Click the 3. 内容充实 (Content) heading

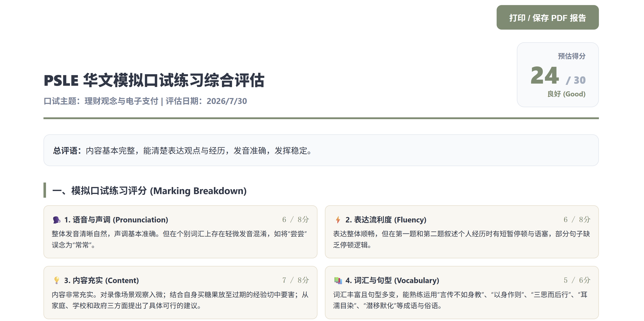tap(102, 280)
